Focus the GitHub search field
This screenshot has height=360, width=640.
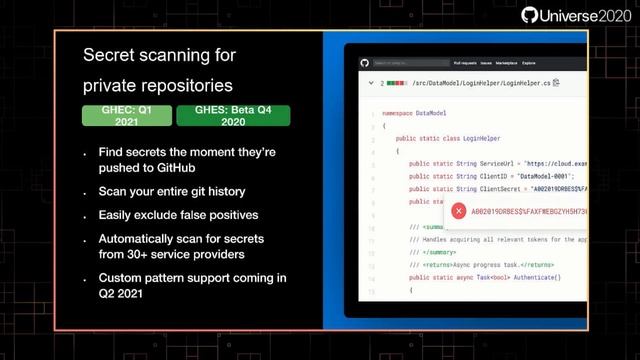411,63
